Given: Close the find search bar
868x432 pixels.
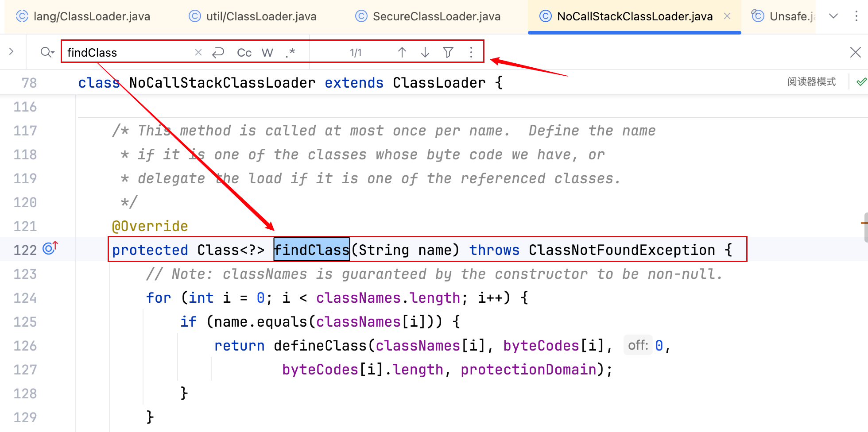Looking at the screenshot, I should [856, 52].
